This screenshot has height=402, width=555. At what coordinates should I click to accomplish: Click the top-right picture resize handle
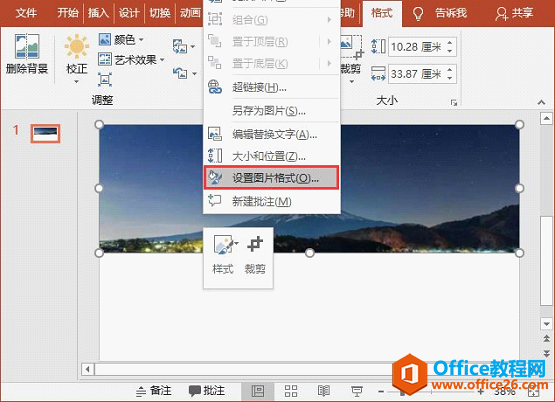(x=519, y=125)
